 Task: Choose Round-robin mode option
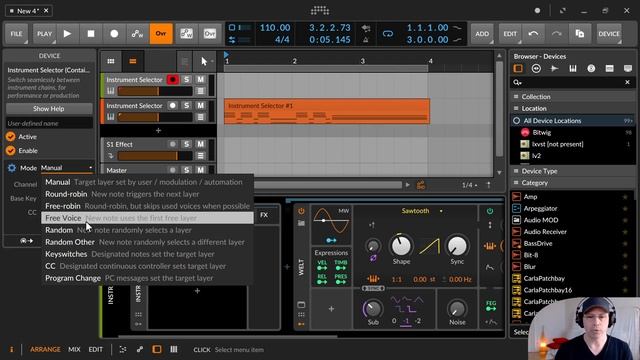pos(147,194)
